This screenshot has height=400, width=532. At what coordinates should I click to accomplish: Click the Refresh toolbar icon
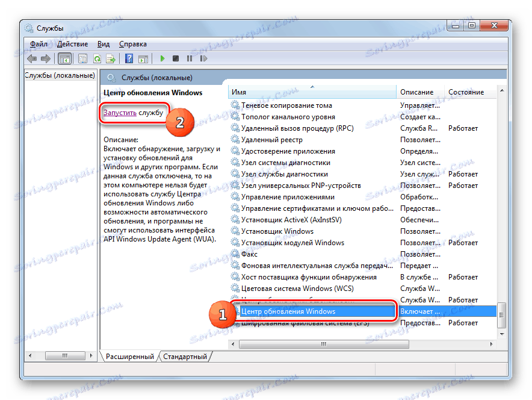[97, 59]
